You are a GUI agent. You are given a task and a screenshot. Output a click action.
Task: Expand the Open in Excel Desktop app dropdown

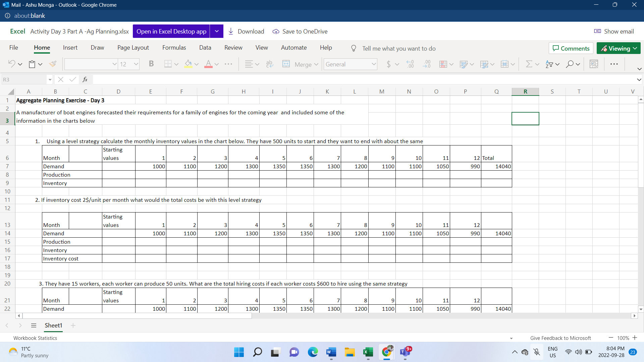point(216,31)
